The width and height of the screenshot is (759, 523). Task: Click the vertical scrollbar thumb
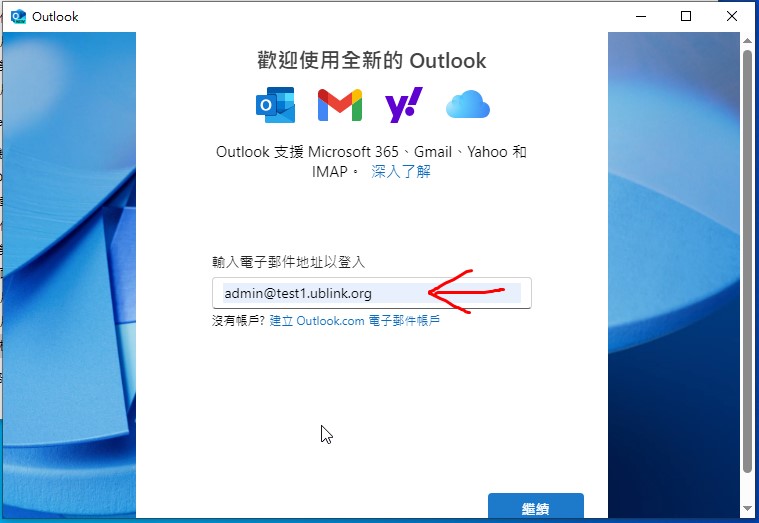tap(747, 262)
